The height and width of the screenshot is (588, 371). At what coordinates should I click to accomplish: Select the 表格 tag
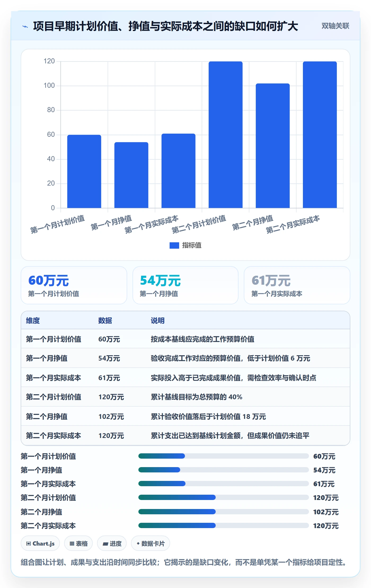(x=78, y=543)
